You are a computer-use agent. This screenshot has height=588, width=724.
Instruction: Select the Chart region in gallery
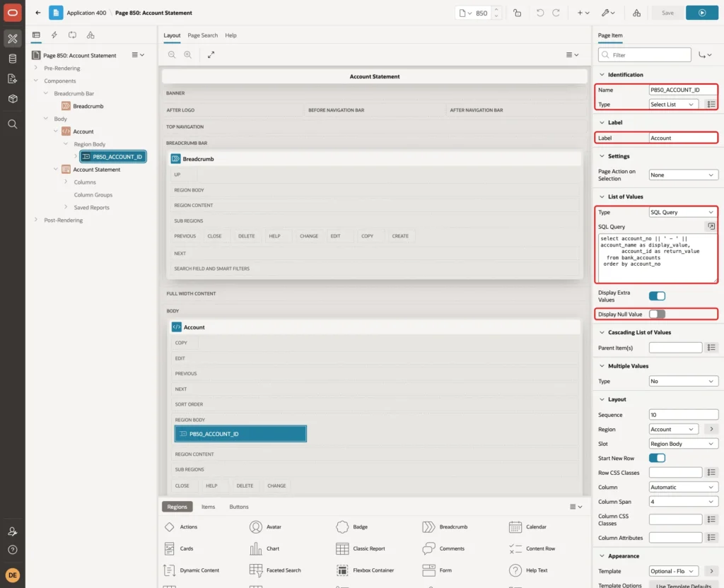[264, 548]
